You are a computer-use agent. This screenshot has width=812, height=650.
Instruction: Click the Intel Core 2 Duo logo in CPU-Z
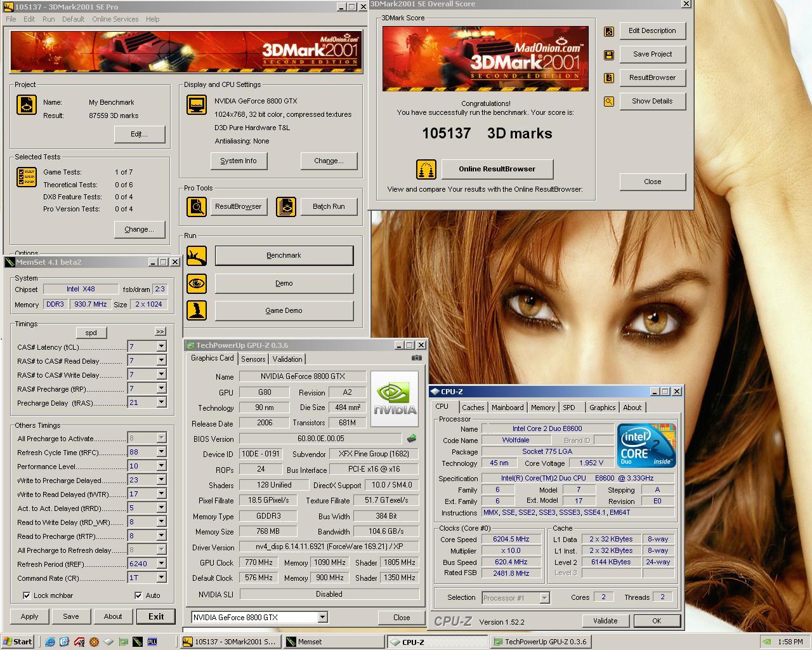pyautogui.click(x=646, y=446)
